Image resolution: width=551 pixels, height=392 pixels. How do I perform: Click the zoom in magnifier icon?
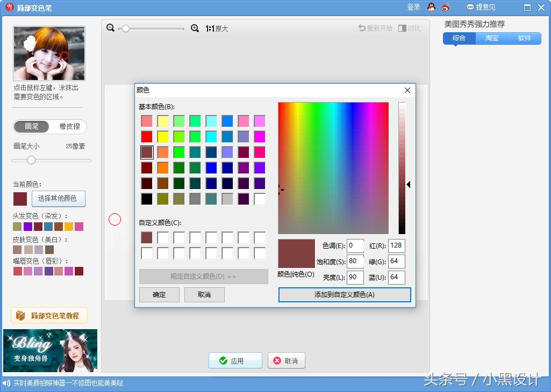[x=195, y=28]
